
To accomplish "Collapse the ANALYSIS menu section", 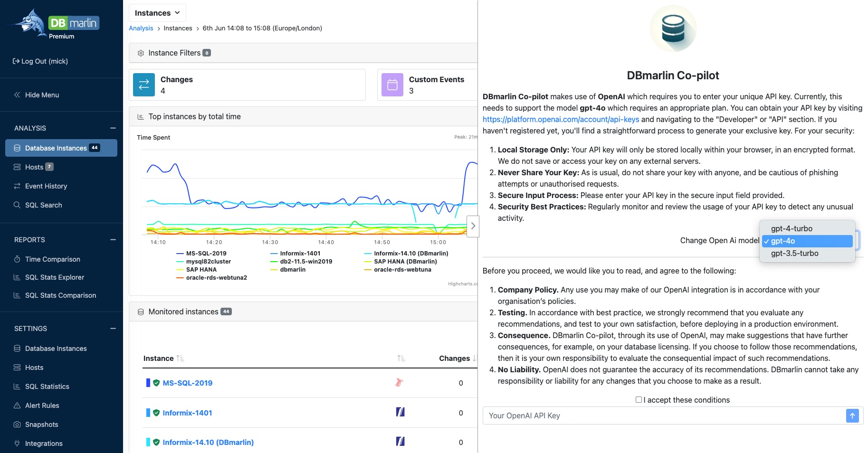I will point(113,128).
